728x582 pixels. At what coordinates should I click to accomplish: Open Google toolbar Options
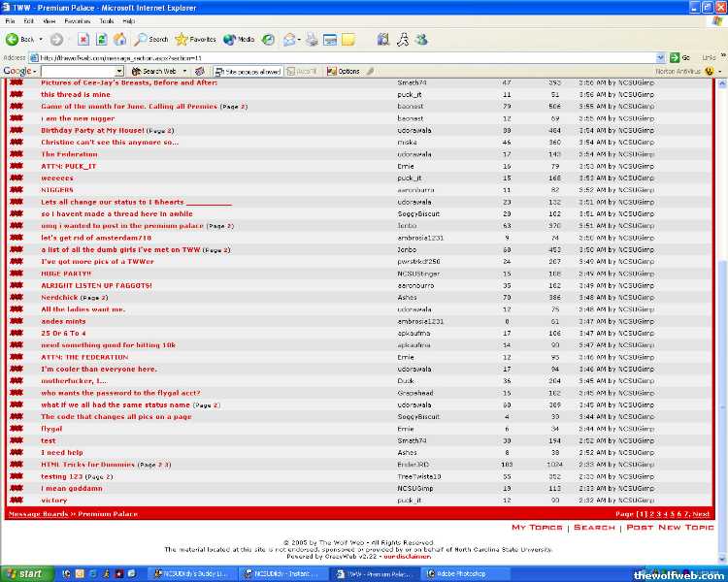344,71
